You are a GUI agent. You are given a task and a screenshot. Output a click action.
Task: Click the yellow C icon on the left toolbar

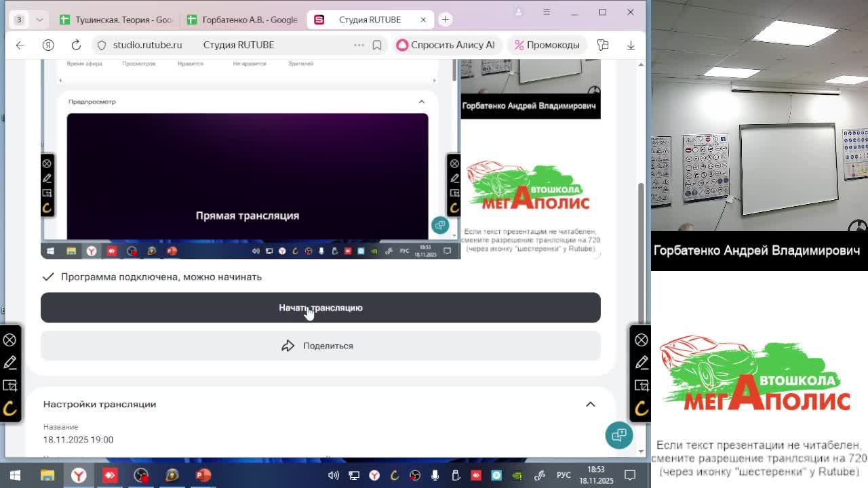(x=9, y=408)
